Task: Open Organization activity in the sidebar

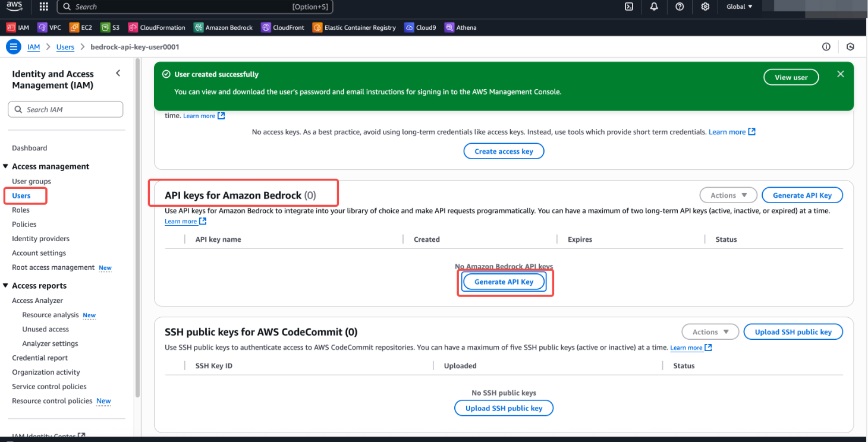Action: [x=46, y=372]
